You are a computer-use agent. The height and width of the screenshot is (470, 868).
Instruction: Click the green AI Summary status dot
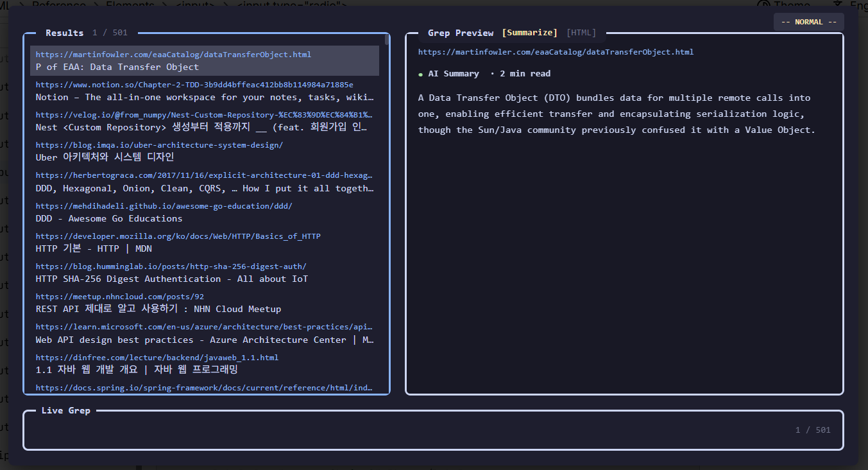pos(420,74)
